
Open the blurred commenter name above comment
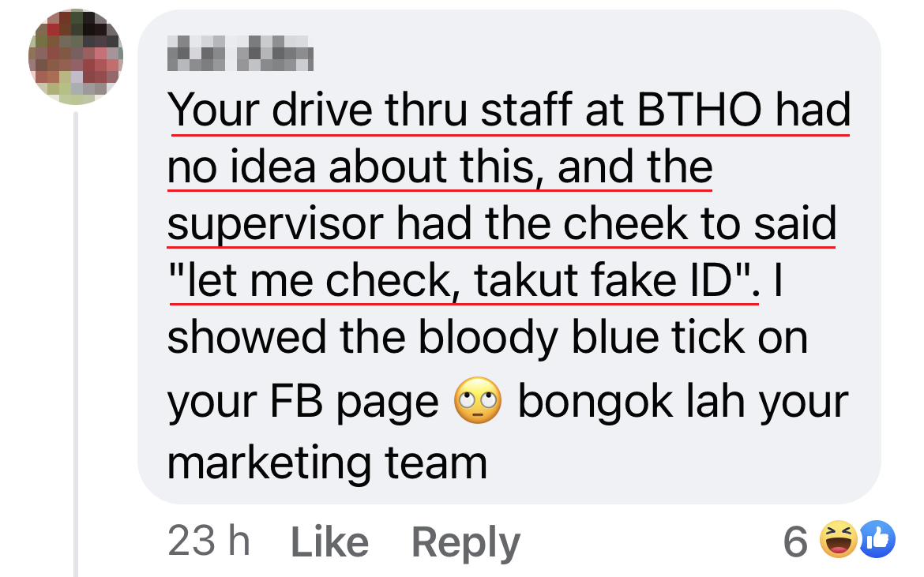[240, 54]
